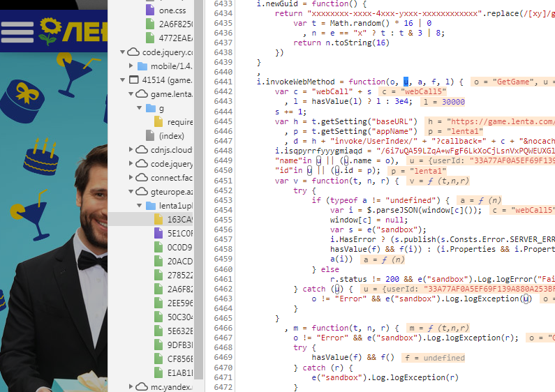Image resolution: width=555 pixels, height=392 pixels.
Task: Set breakpoint on line number 6454
Action: 223,210
